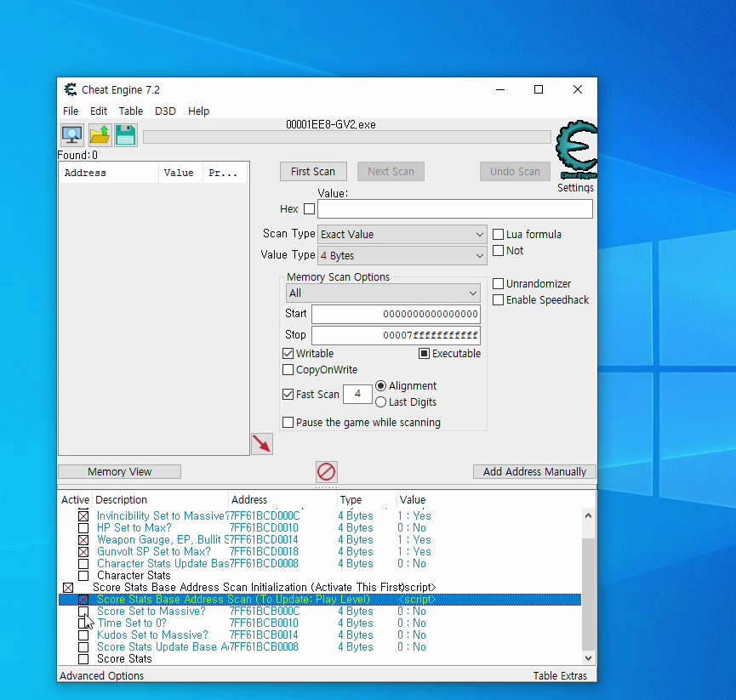
Task: Click the Next Scan button
Action: pos(391,172)
